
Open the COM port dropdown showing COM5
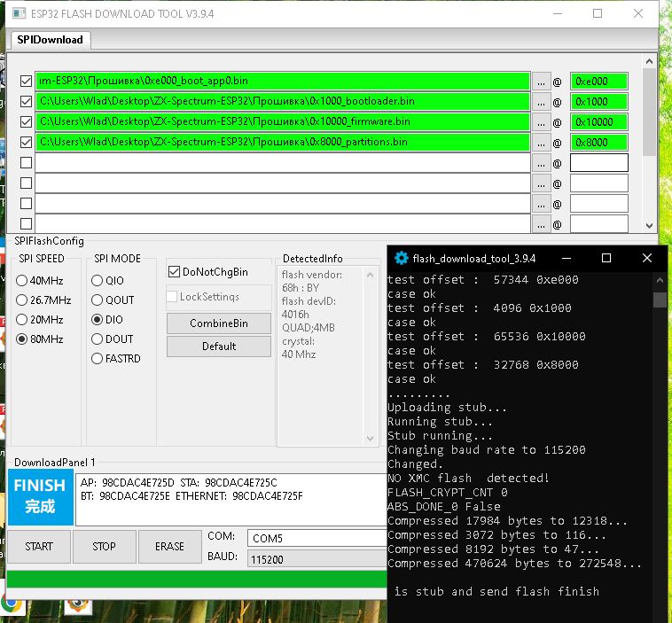coord(317,538)
